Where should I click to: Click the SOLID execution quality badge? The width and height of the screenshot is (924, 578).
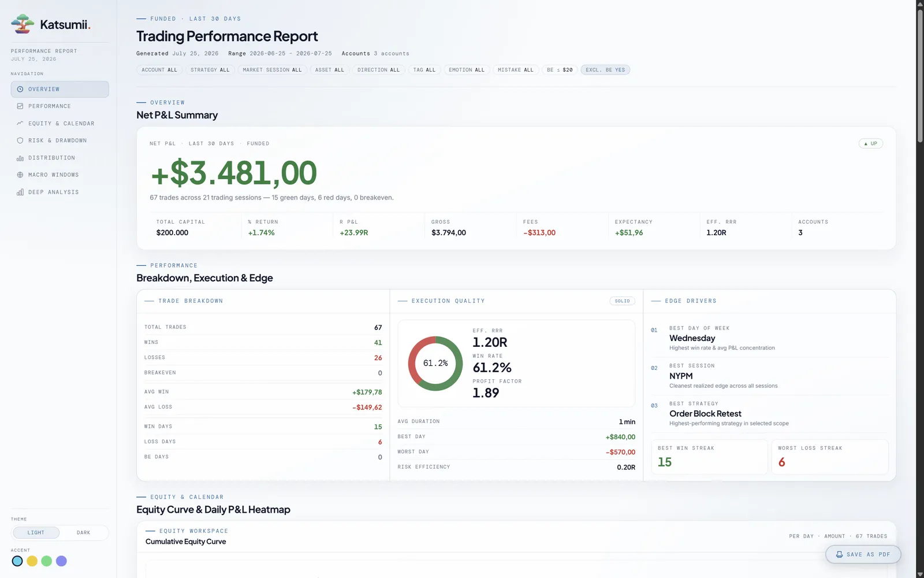click(x=622, y=301)
